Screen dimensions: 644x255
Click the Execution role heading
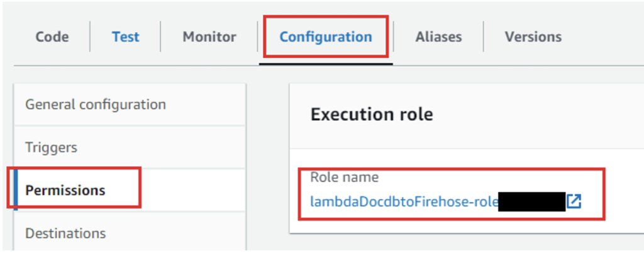coord(372,115)
